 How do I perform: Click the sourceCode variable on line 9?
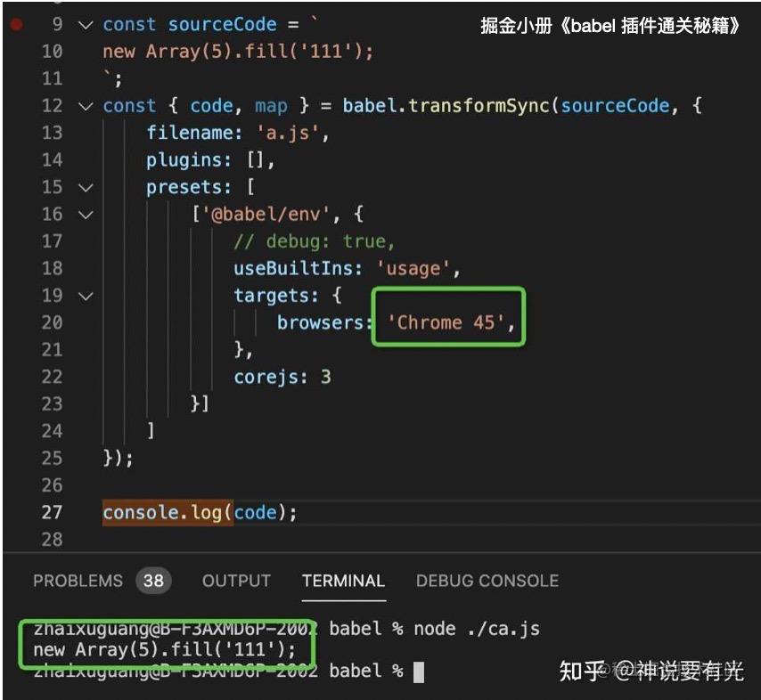[222, 24]
